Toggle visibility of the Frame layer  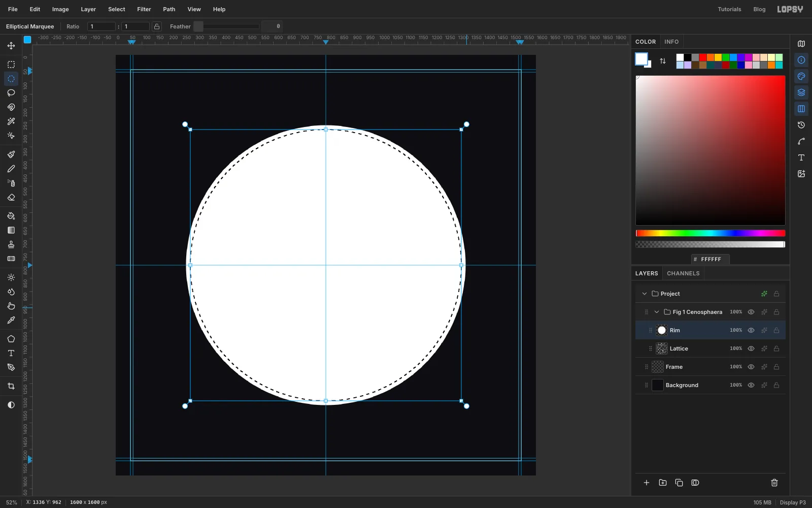[751, 367]
